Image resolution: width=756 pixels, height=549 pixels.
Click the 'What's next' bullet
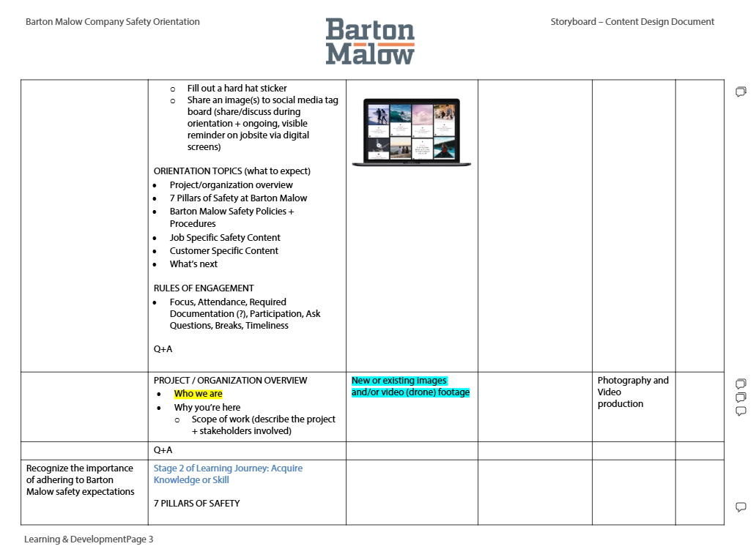[x=193, y=264]
